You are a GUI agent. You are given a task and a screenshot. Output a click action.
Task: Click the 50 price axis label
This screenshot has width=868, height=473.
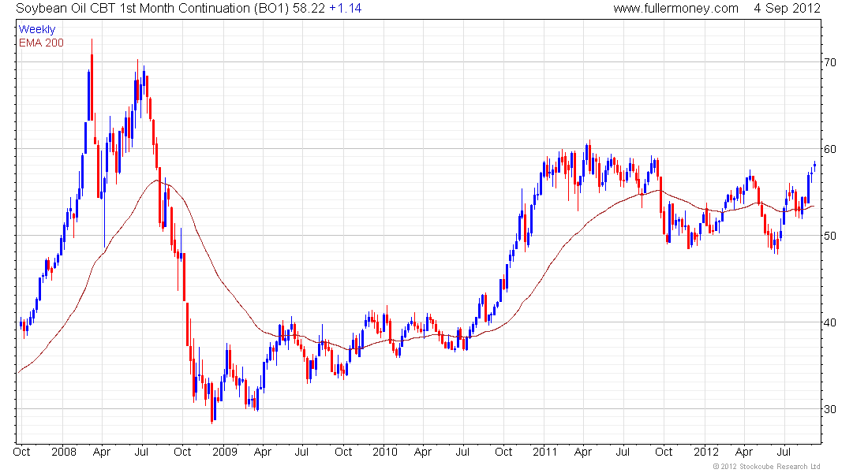point(830,236)
